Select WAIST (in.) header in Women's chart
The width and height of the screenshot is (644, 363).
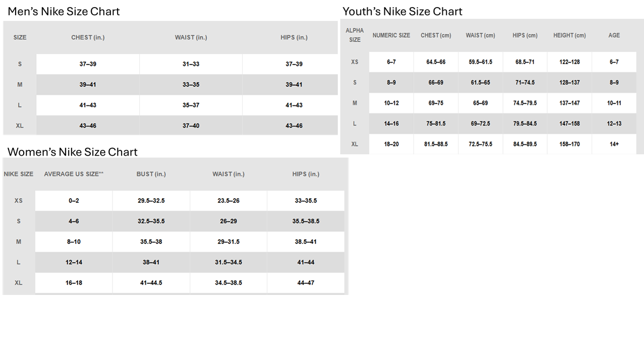tap(228, 174)
